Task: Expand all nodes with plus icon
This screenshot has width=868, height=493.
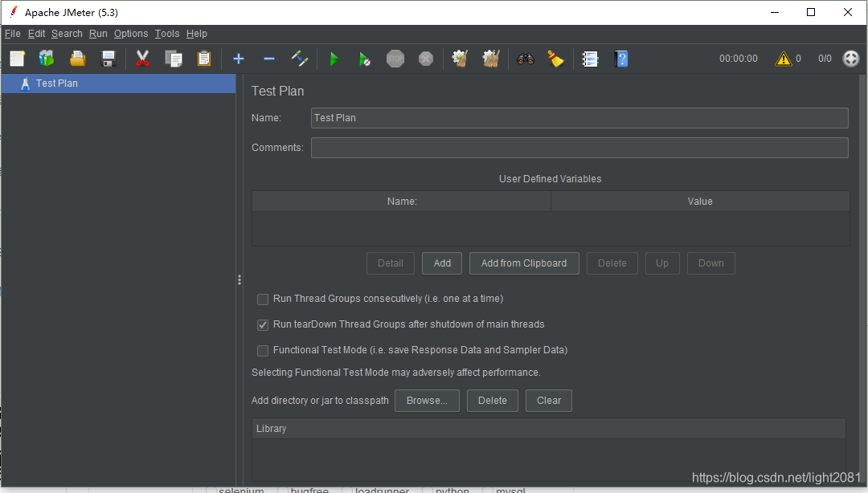Action: click(239, 59)
